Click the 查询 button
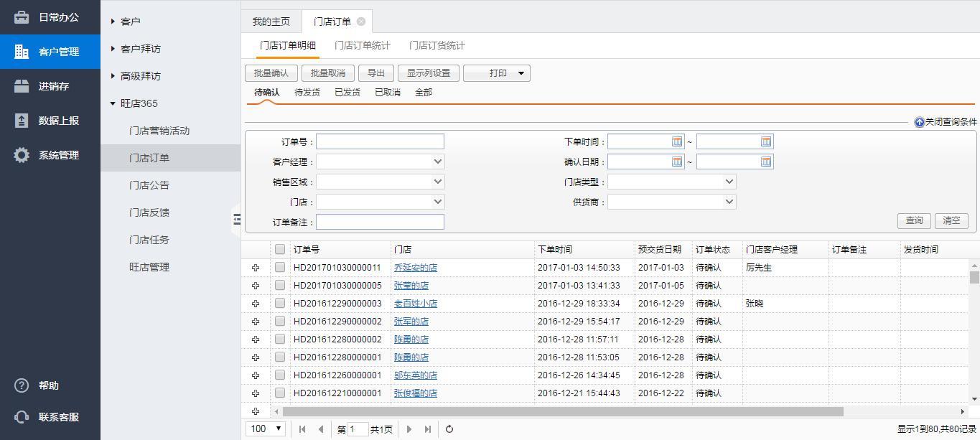The height and width of the screenshot is (440, 980). point(914,220)
